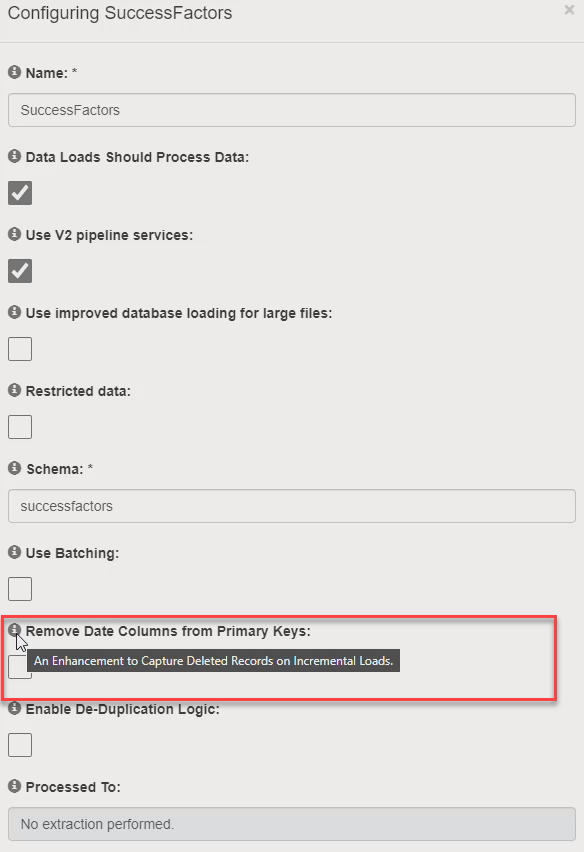584x852 pixels.
Task: Enable the Use Batching checkbox
Action: pos(20,589)
